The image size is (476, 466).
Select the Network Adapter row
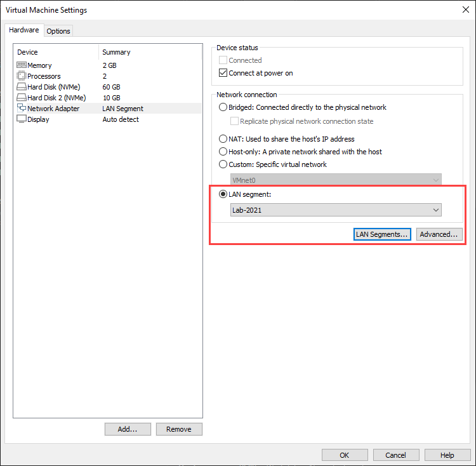pos(109,109)
